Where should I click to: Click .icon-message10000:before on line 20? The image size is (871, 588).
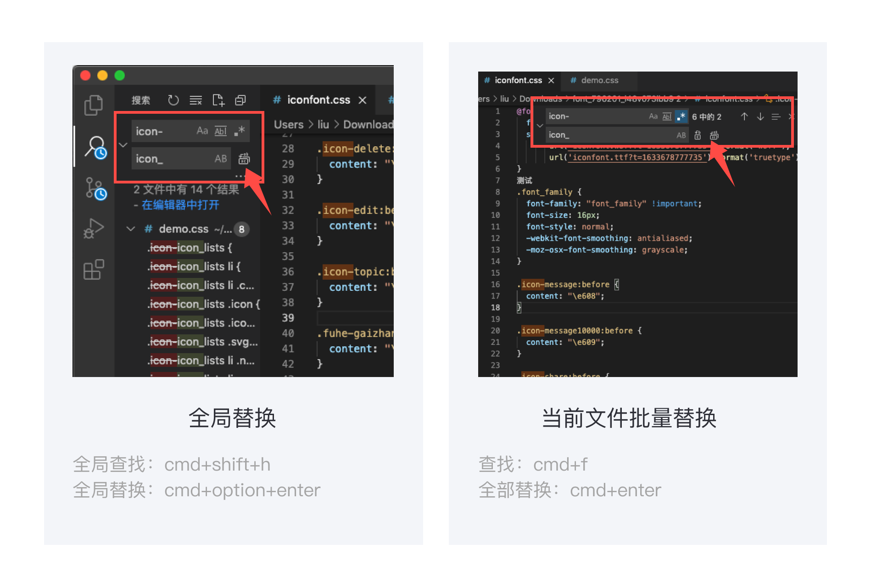click(575, 331)
